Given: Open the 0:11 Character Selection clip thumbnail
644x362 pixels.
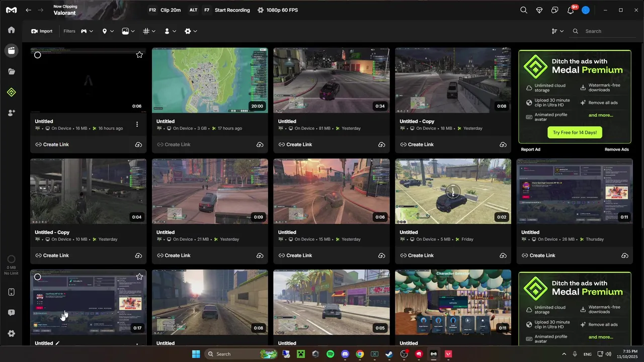Looking at the screenshot, I should click(453, 302).
